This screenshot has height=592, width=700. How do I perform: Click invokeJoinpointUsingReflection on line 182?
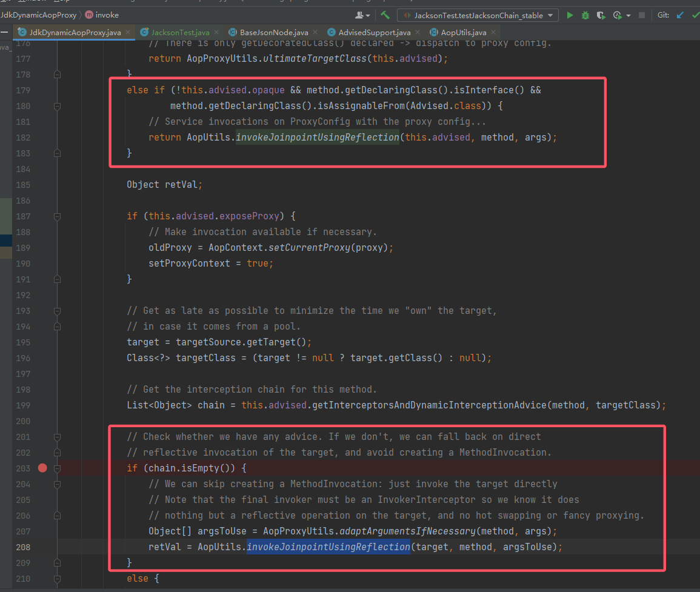(318, 137)
